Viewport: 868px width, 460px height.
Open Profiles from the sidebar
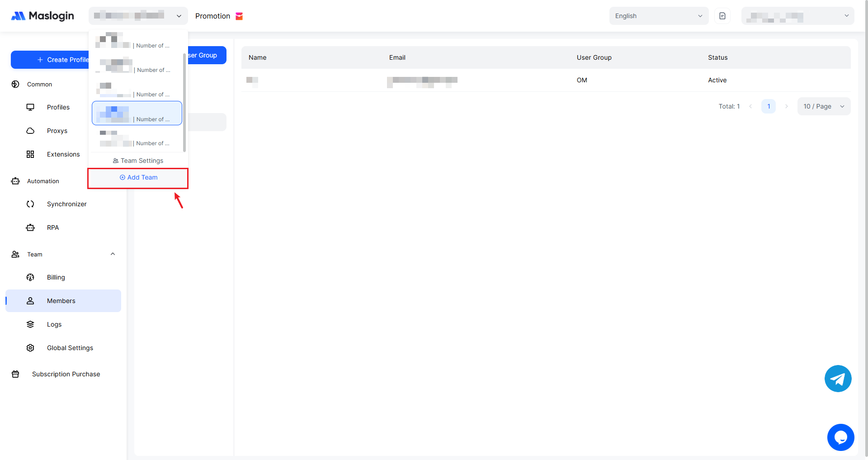click(x=58, y=107)
